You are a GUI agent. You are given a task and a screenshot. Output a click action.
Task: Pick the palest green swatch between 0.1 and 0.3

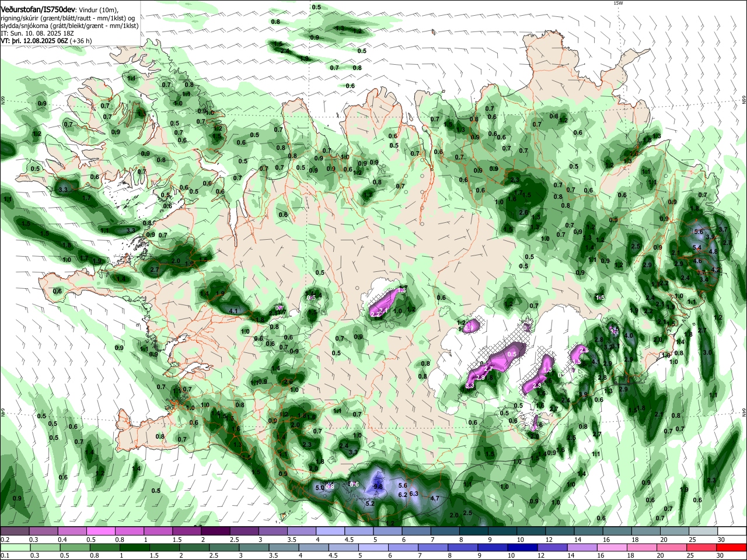15,547
